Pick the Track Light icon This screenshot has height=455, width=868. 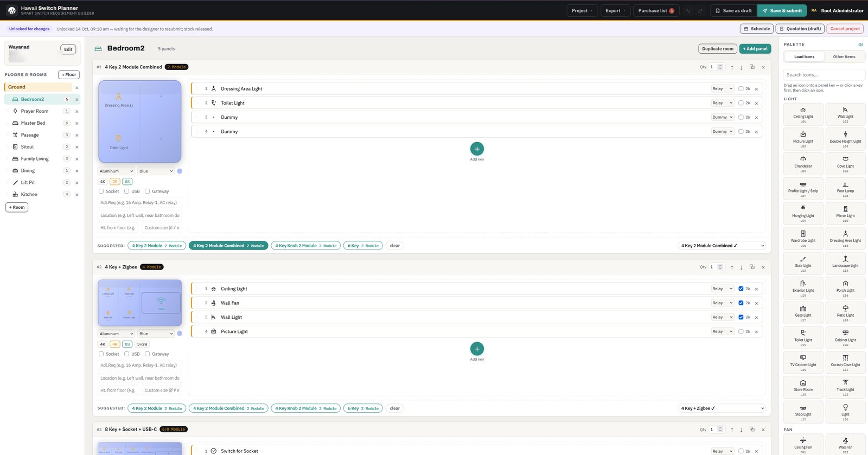pos(845,388)
